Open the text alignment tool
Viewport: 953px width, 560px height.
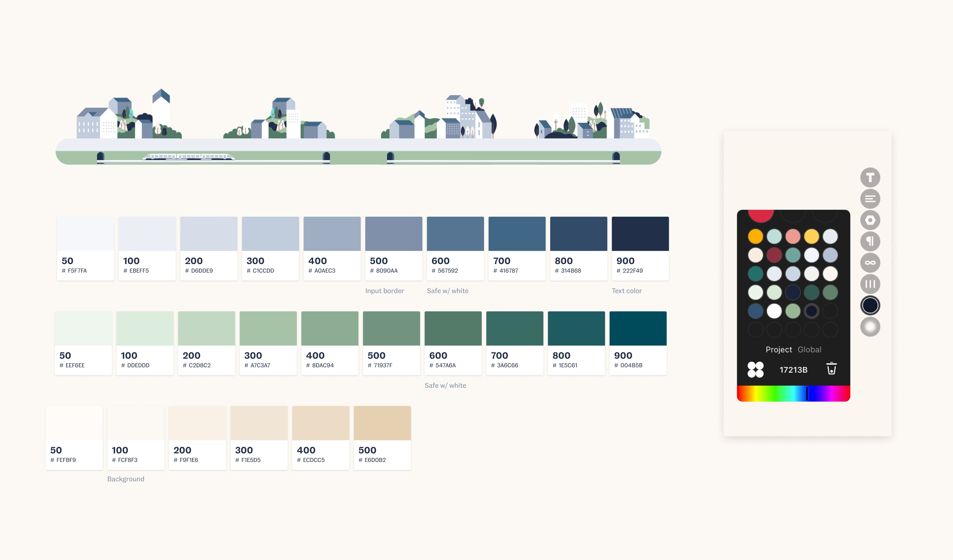(x=870, y=199)
